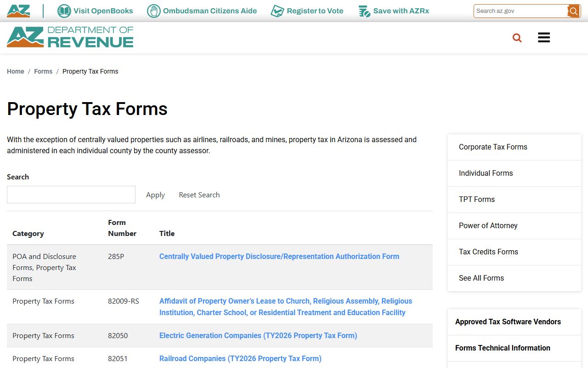Click the forms Search text box
This screenshot has width=588, height=368.
point(71,195)
